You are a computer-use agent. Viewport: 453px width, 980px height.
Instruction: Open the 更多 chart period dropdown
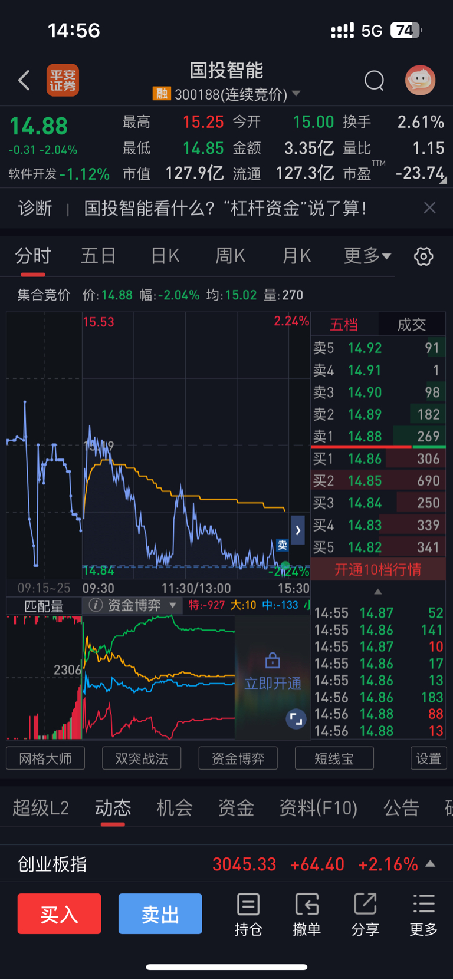tap(367, 256)
